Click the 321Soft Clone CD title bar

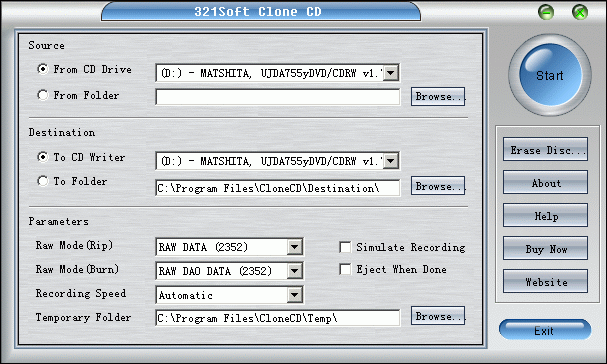coord(261,11)
